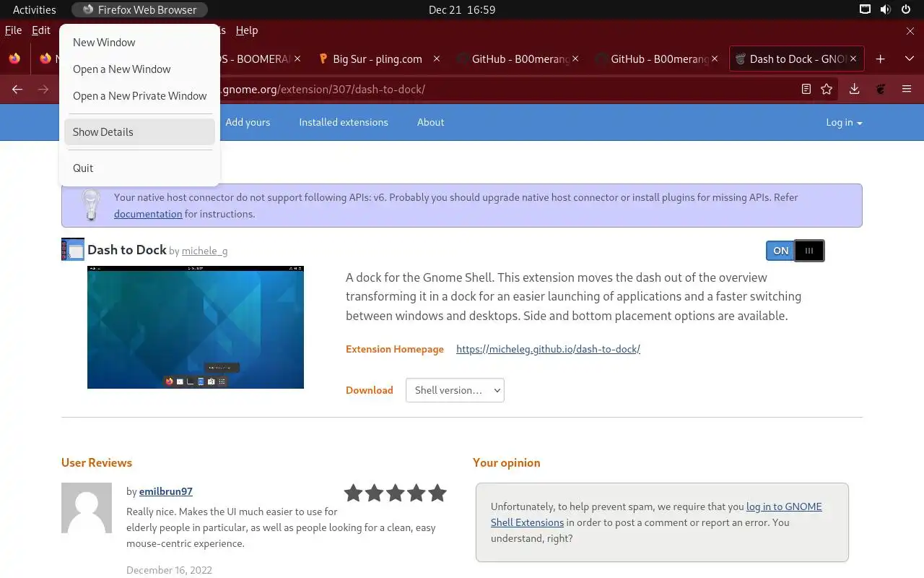Open the Shell version dropdown
Viewport: 924px width, 578px height.
pos(455,390)
